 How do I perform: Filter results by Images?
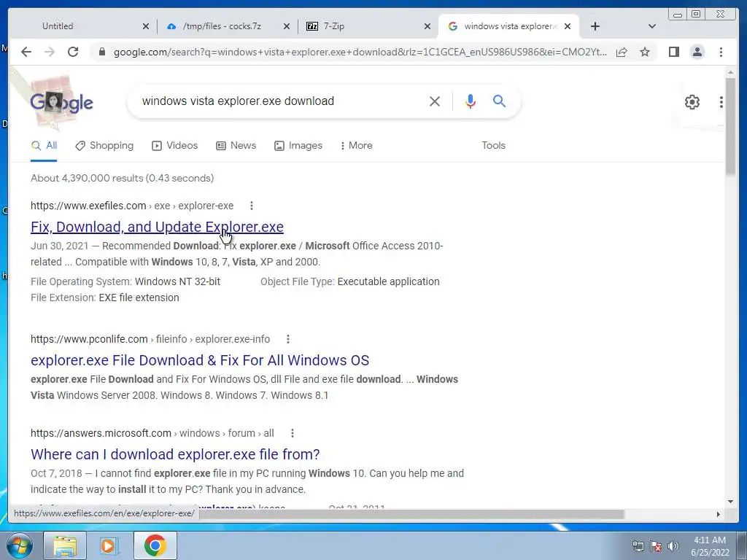pos(298,145)
